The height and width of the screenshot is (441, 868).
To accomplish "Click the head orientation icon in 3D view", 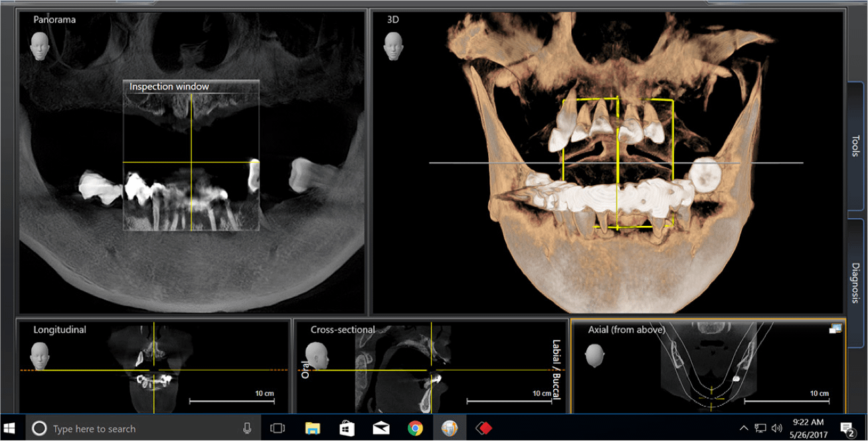I will coord(393,45).
